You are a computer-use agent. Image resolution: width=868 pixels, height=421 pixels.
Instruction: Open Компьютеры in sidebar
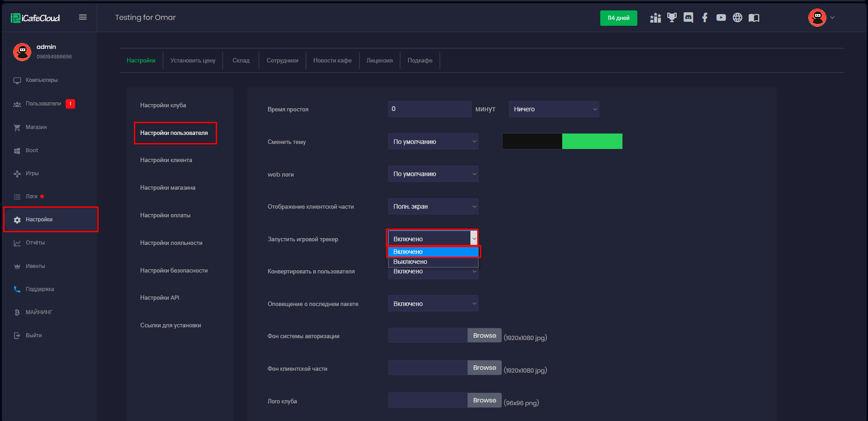(x=42, y=80)
